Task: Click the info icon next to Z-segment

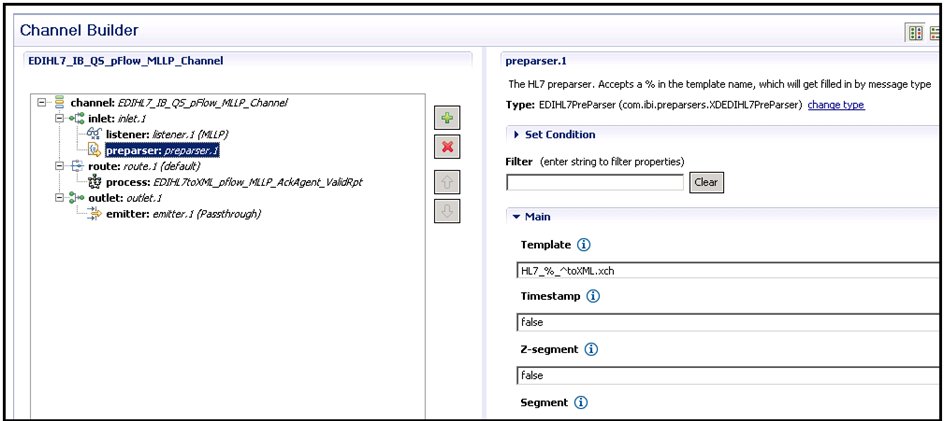Action: (591, 349)
